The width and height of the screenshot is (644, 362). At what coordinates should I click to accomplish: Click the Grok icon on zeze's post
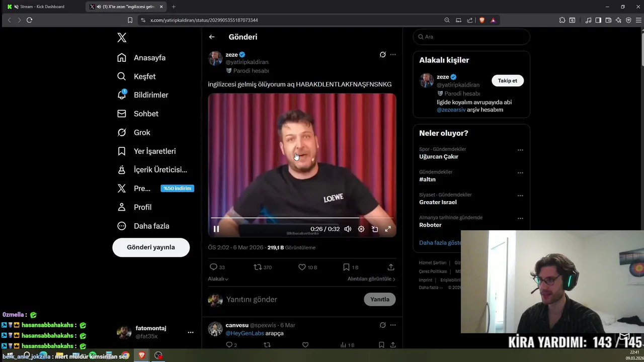pyautogui.click(x=383, y=54)
